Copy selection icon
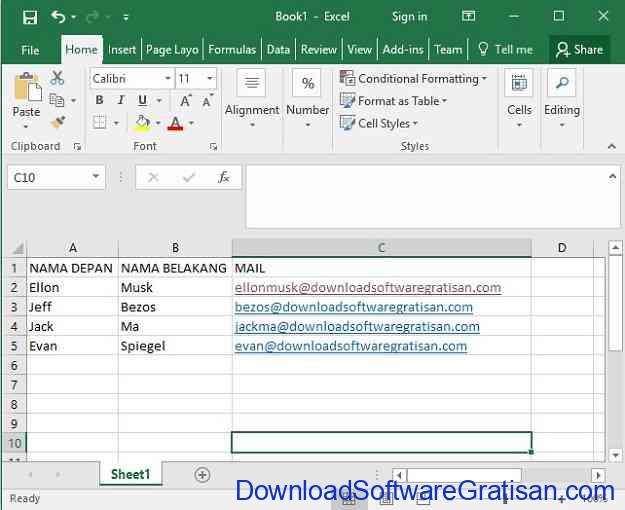The height and width of the screenshot is (510, 625). pyautogui.click(x=57, y=100)
